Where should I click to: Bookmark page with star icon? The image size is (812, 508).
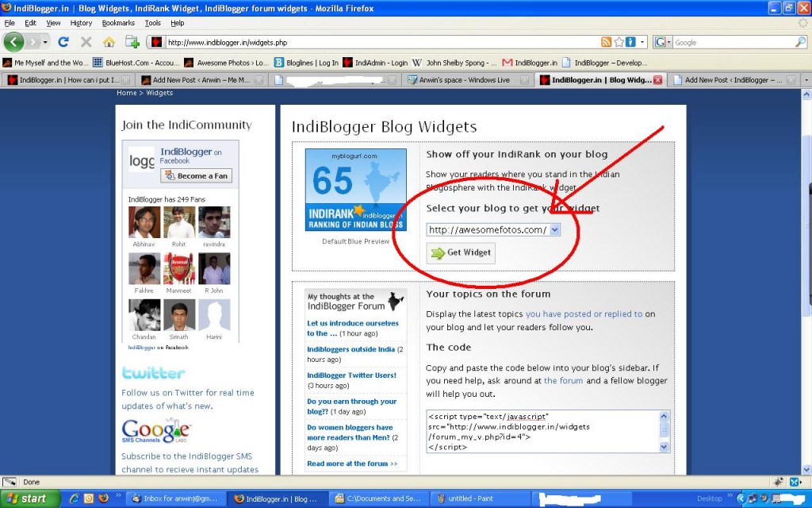coord(619,42)
